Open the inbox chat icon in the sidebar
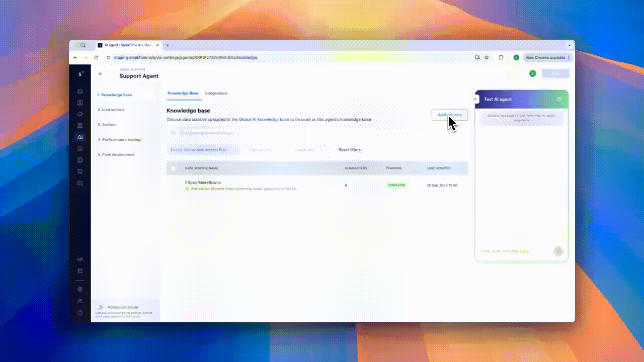Screen dimensions: 644x362 point(80,92)
